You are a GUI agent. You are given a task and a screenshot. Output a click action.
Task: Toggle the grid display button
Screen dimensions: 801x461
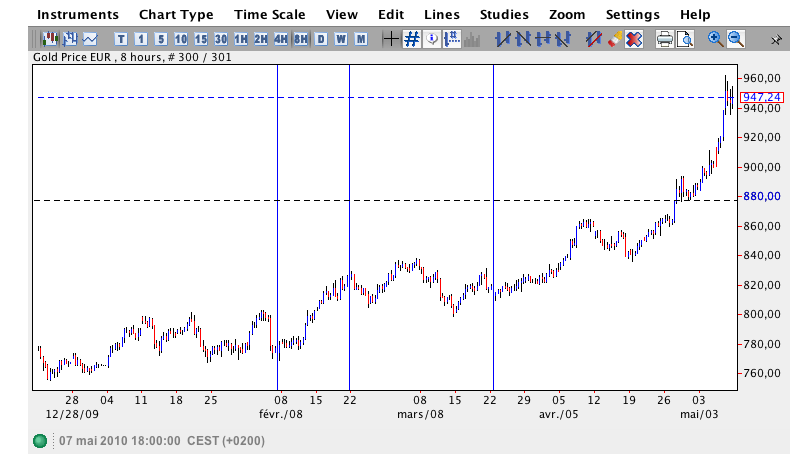click(x=412, y=39)
